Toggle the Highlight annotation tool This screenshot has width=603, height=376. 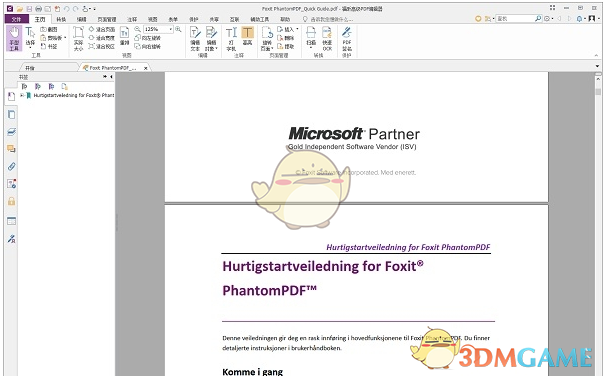247,36
